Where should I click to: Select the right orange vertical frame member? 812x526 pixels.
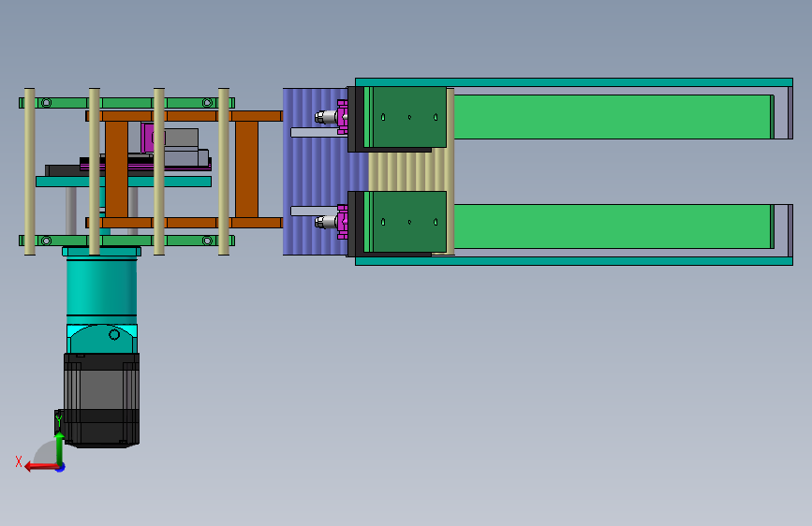[x=246, y=169]
